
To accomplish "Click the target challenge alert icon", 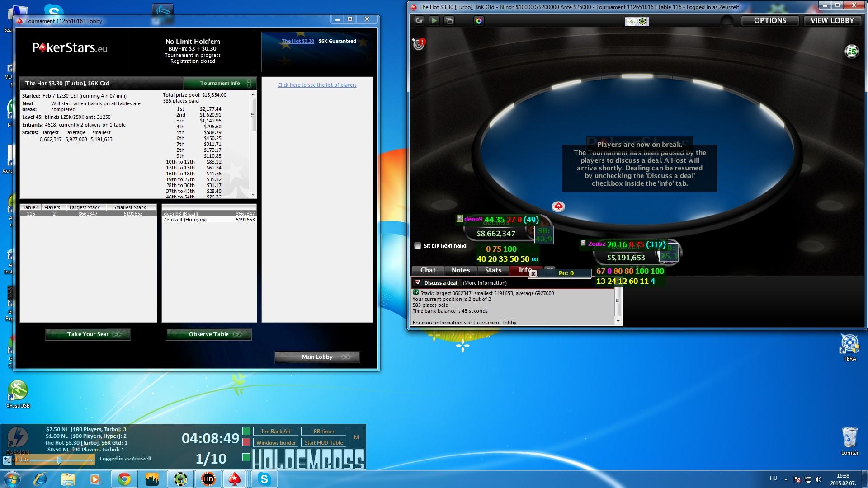I will tap(419, 44).
